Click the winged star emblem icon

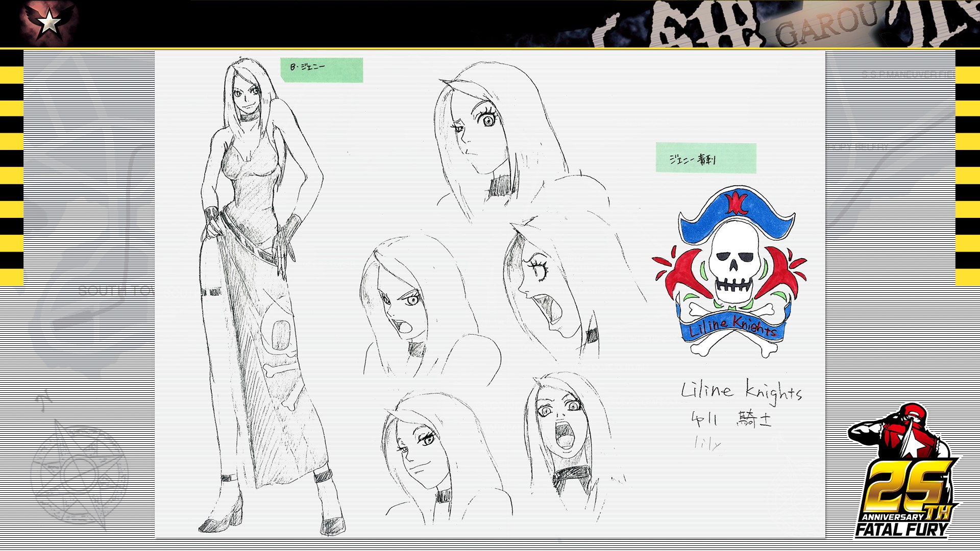tap(50, 22)
